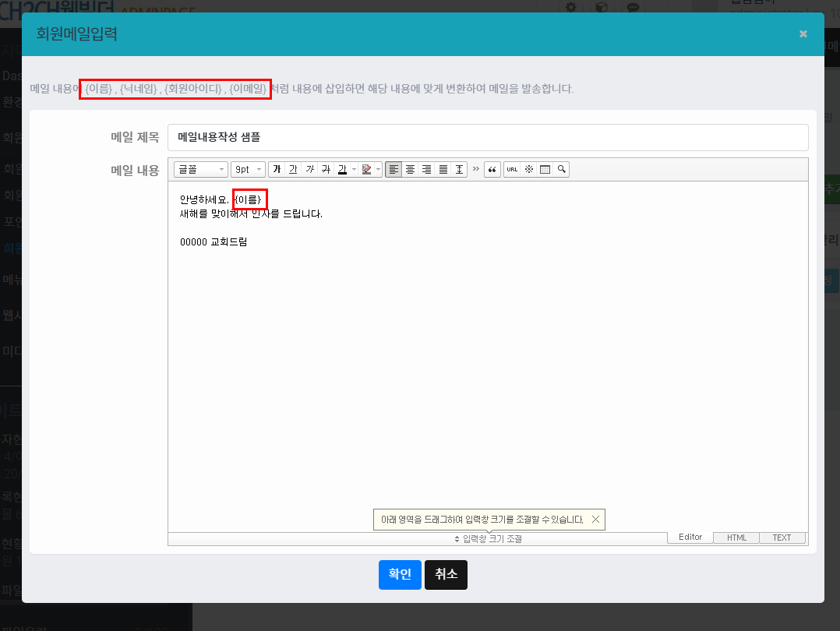
Task: Click the 확인 confirm button
Action: 400,574
